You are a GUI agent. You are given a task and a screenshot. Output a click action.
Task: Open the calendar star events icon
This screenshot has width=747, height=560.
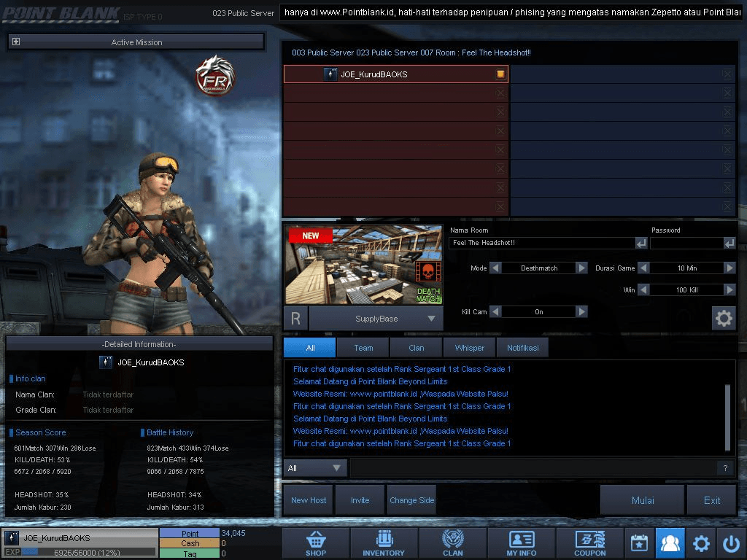[639, 543]
